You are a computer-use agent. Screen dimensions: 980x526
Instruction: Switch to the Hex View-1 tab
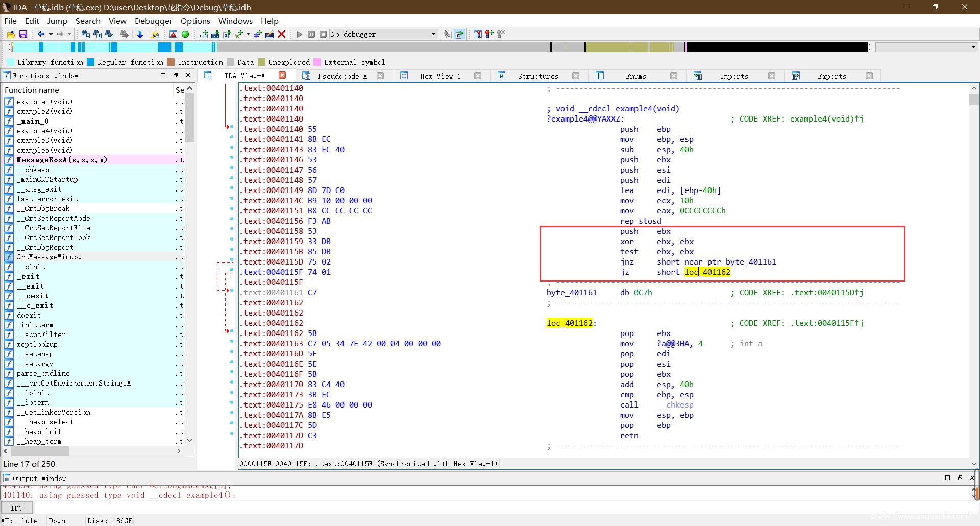click(x=440, y=76)
